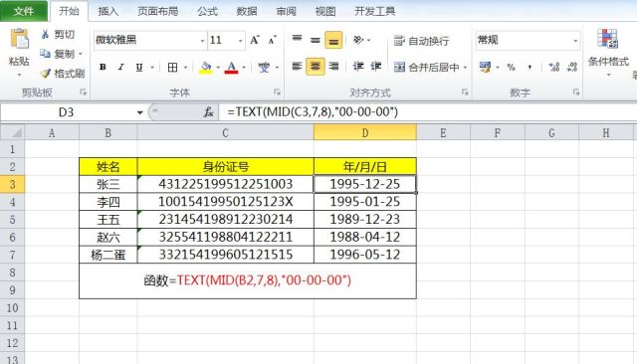The width and height of the screenshot is (637, 364).
Task: Expand the fill color dropdown arrow
Action: click(x=218, y=67)
